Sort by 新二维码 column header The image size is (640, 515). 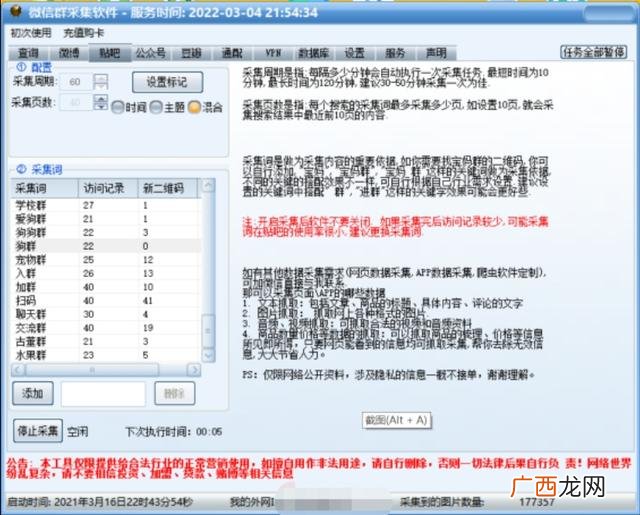(x=168, y=189)
